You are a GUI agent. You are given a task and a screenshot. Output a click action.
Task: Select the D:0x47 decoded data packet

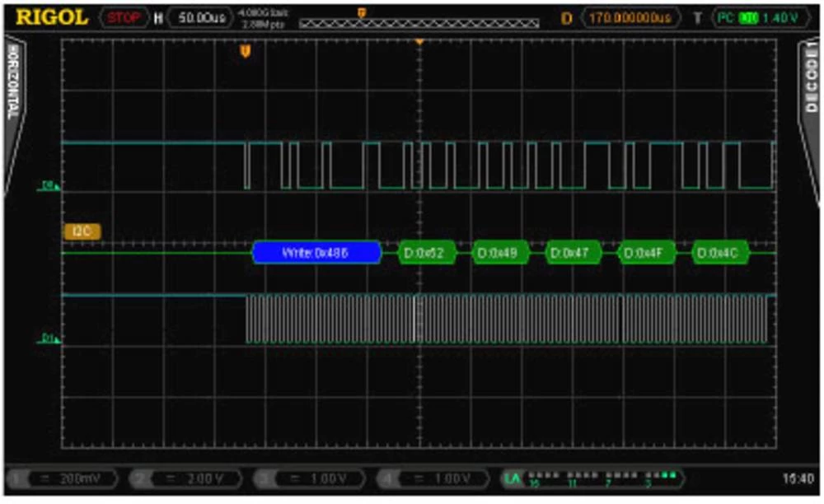(574, 253)
